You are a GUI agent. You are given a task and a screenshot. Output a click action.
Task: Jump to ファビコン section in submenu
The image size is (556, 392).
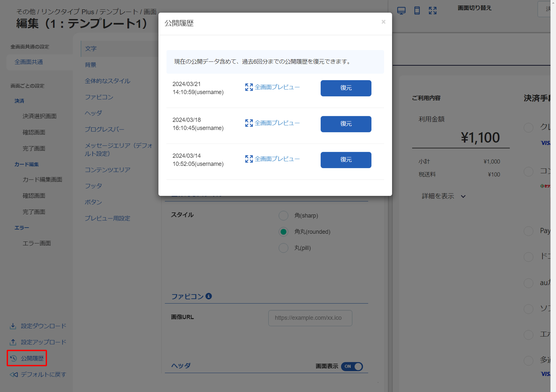[99, 97]
